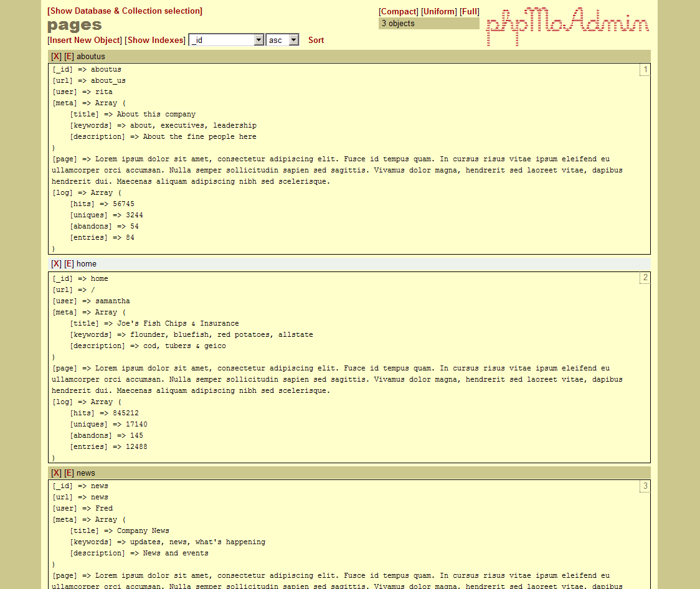Viewport: 700px width, 589px height.
Task: Click '[user] => Fred' line
Action: click(x=83, y=508)
